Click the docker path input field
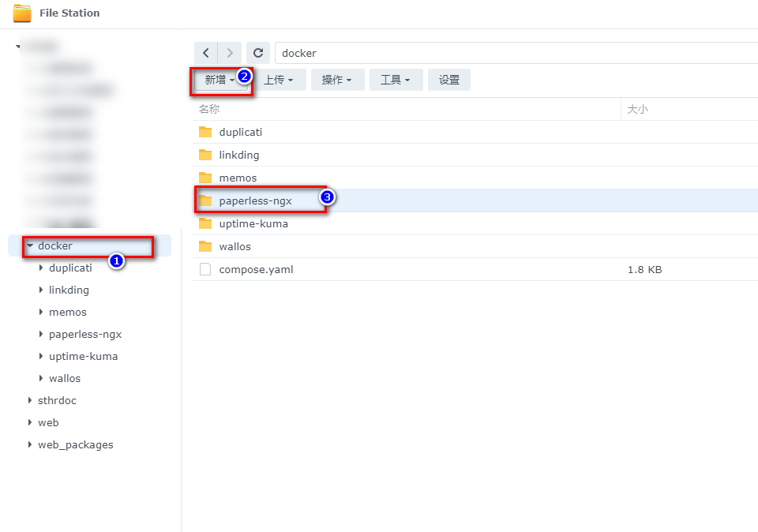758x532 pixels. click(x=513, y=53)
